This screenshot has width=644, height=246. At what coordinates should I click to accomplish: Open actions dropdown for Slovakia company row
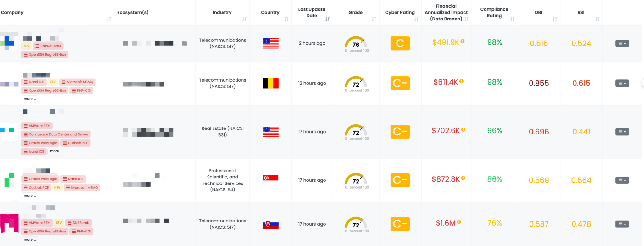click(622, 224)
